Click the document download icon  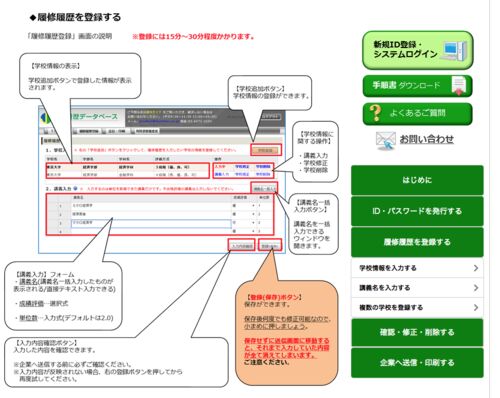459,86
